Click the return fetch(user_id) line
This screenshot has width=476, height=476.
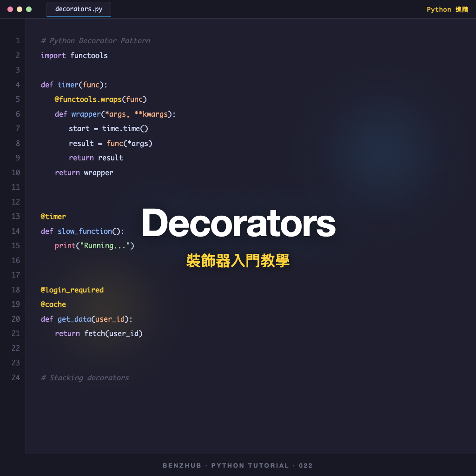[99, 333]
